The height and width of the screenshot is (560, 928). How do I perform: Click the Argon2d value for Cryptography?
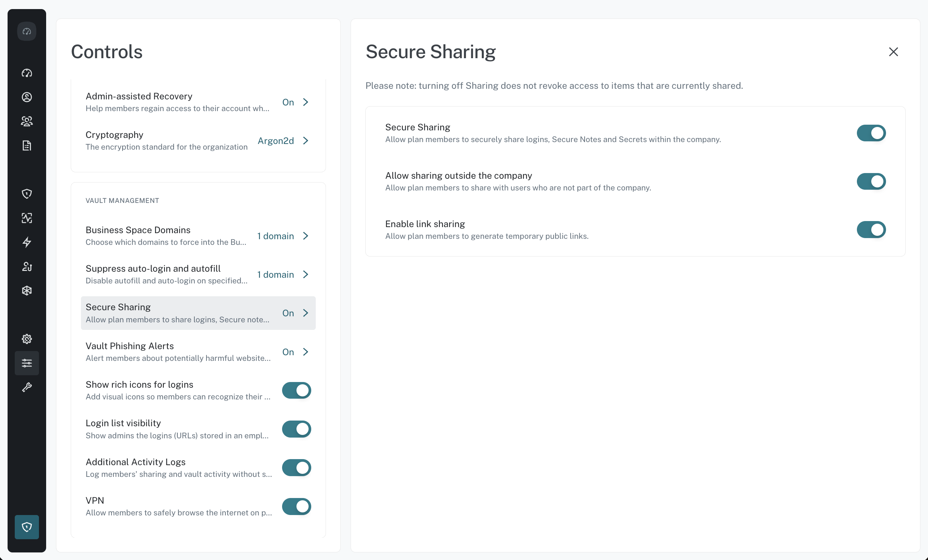click(276, 141)
